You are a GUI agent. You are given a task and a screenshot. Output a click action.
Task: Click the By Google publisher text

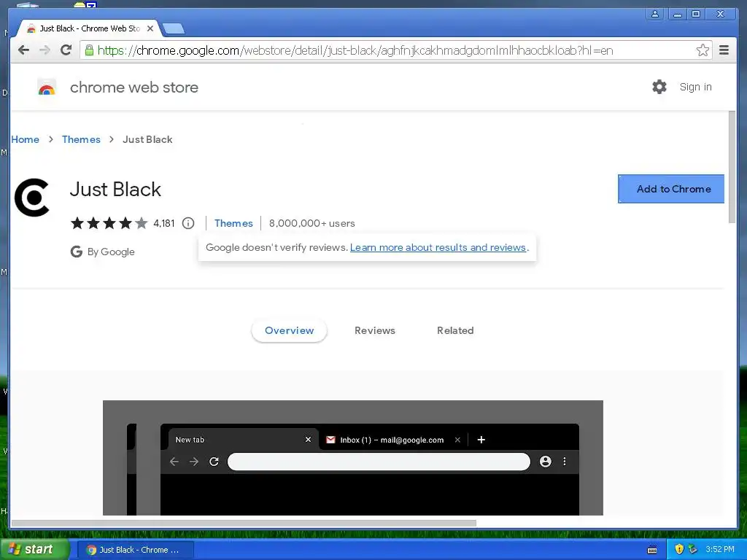111,252
